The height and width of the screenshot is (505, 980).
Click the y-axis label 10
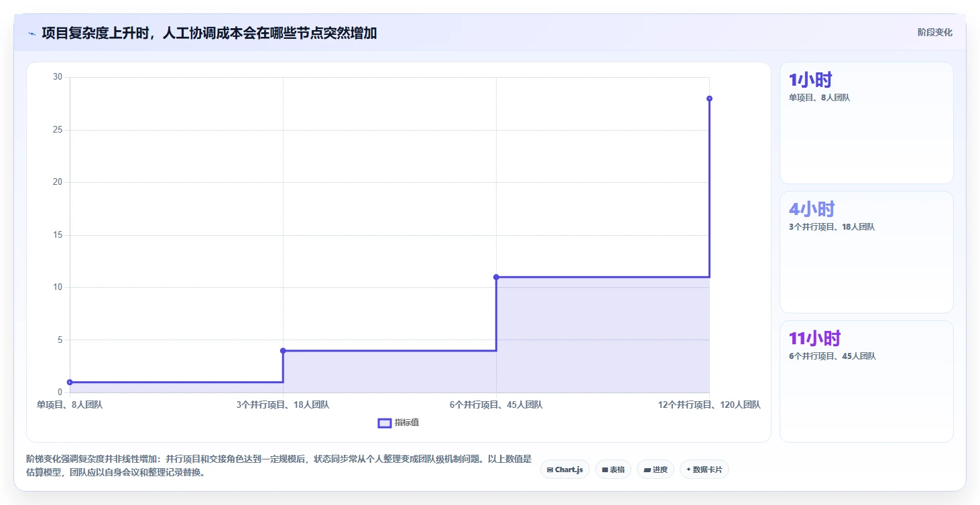[x=58, y=287]
